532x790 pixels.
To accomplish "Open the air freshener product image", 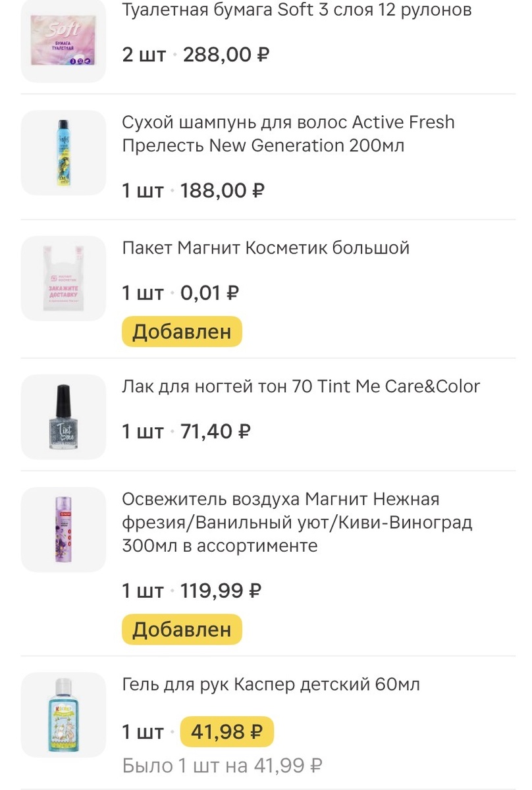I will tap(63, 529).
